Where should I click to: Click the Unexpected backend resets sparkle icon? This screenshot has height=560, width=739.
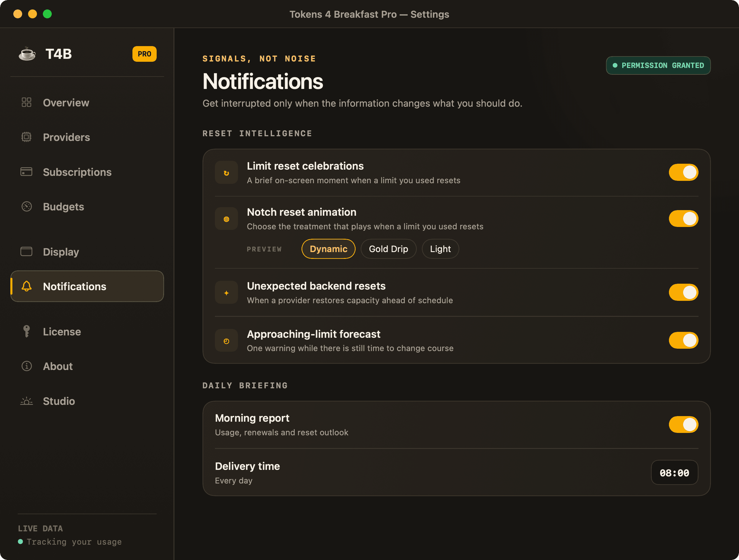point(226,293)
